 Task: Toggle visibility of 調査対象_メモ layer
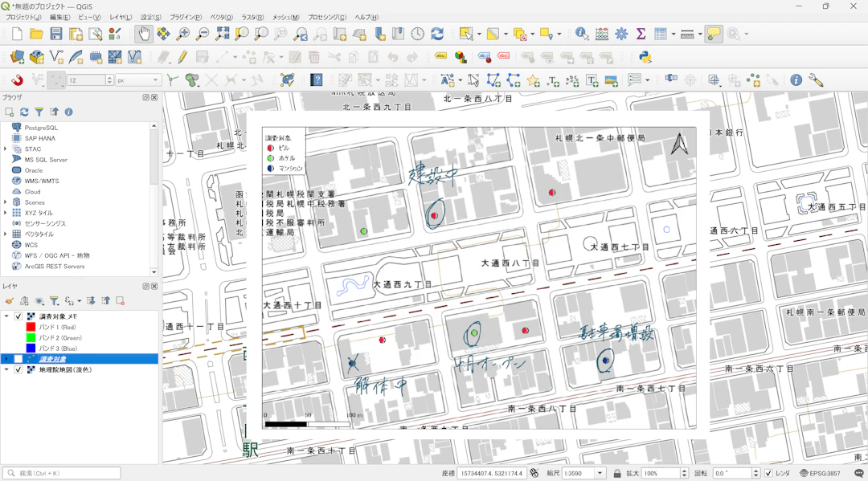coord(18,316)
